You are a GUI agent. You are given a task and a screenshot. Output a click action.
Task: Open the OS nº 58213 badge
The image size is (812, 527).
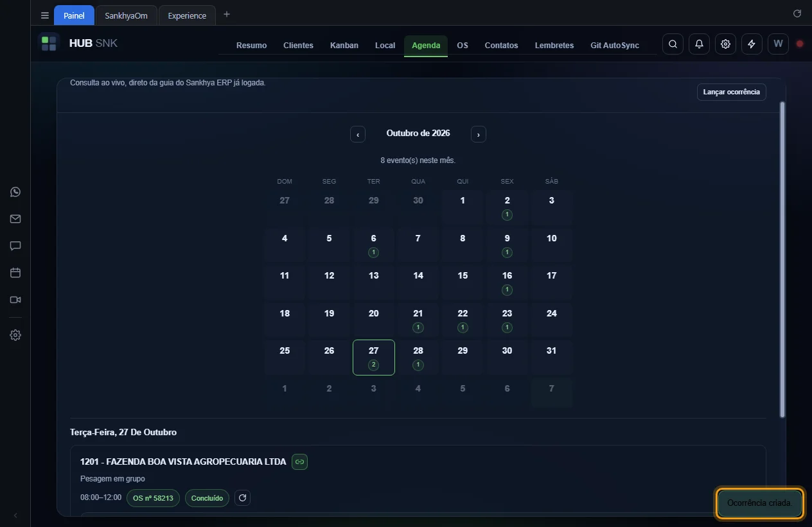[153, 498]
